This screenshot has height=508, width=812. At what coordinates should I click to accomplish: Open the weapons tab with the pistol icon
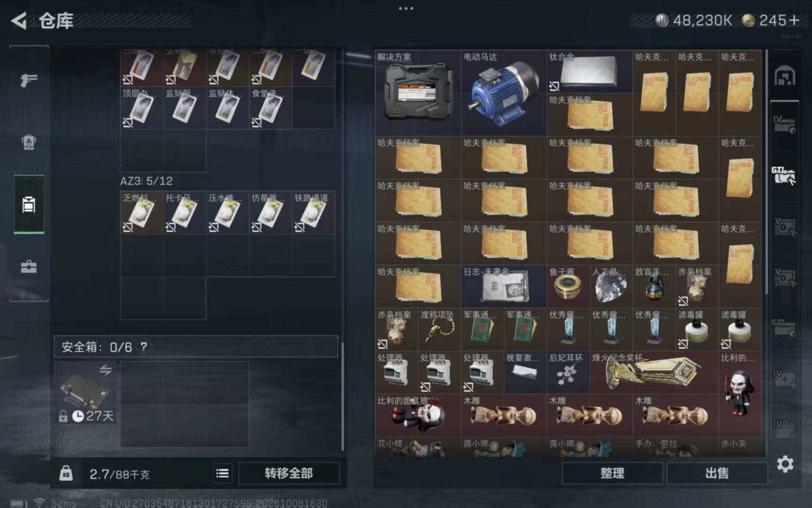(29, 80)
